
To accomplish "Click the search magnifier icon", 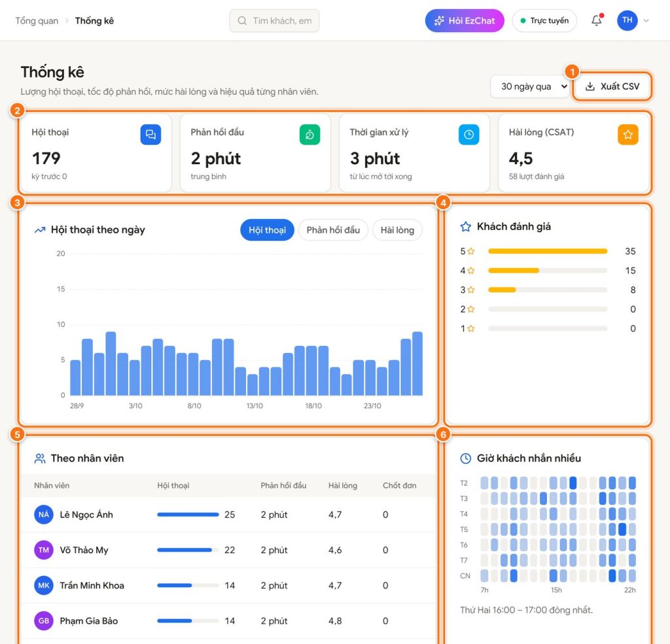I will [x=242, y=20].
